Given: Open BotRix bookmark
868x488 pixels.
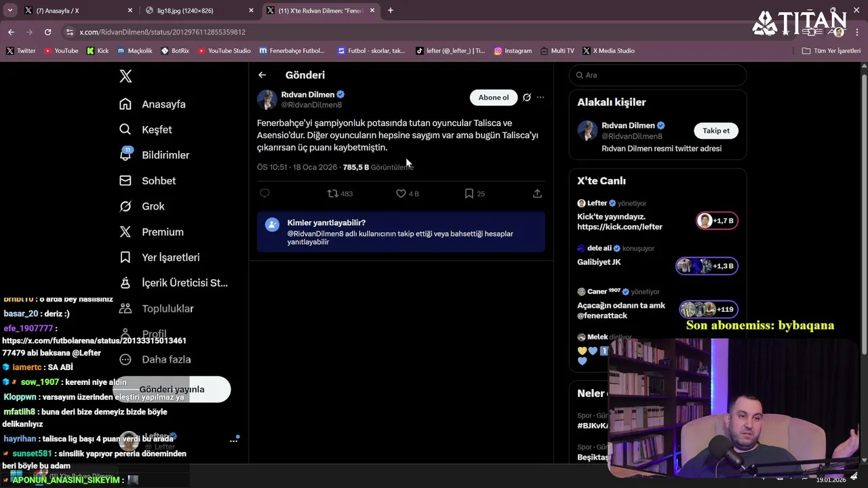Looking at the screenshot, I should tap(175, 51).
